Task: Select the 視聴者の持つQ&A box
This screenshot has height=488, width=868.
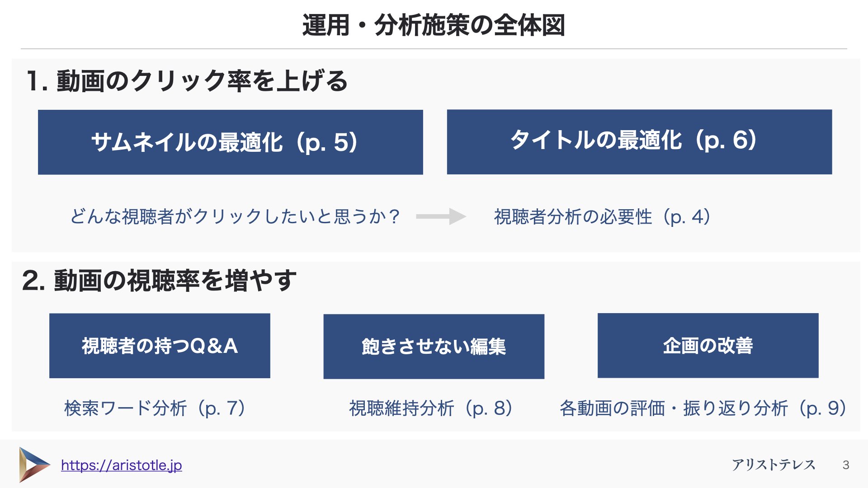Action: pos(160,346)
